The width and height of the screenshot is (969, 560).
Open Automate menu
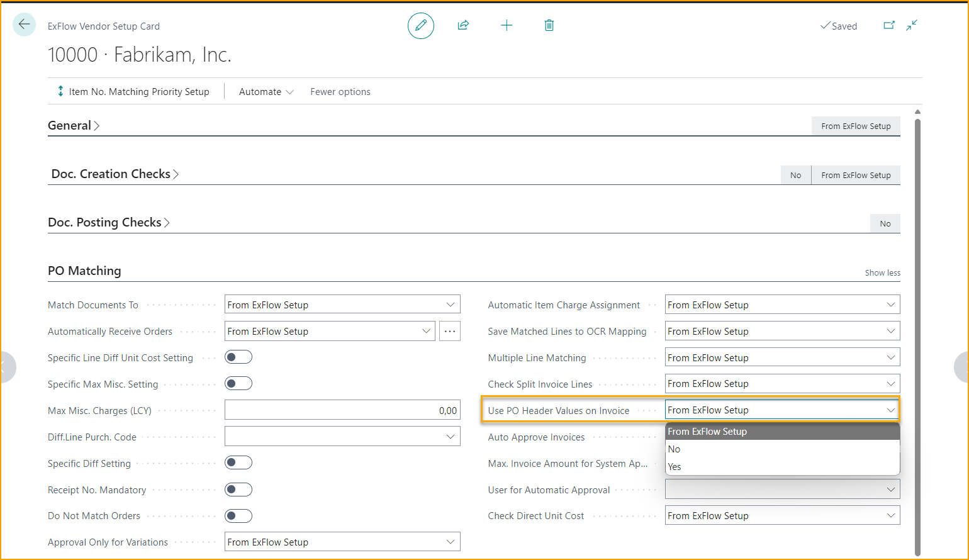[266, 91]
